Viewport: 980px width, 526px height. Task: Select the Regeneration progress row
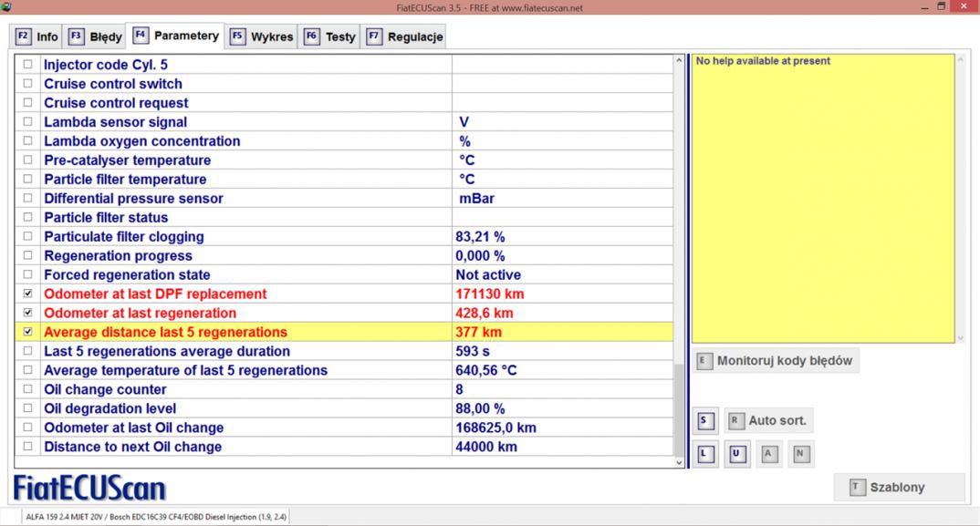[119, 256]
